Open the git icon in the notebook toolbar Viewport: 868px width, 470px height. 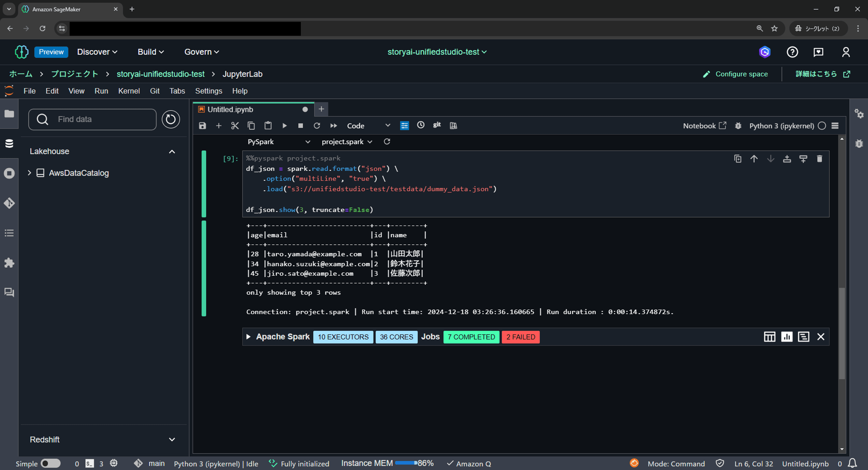(x=437, y=125)
